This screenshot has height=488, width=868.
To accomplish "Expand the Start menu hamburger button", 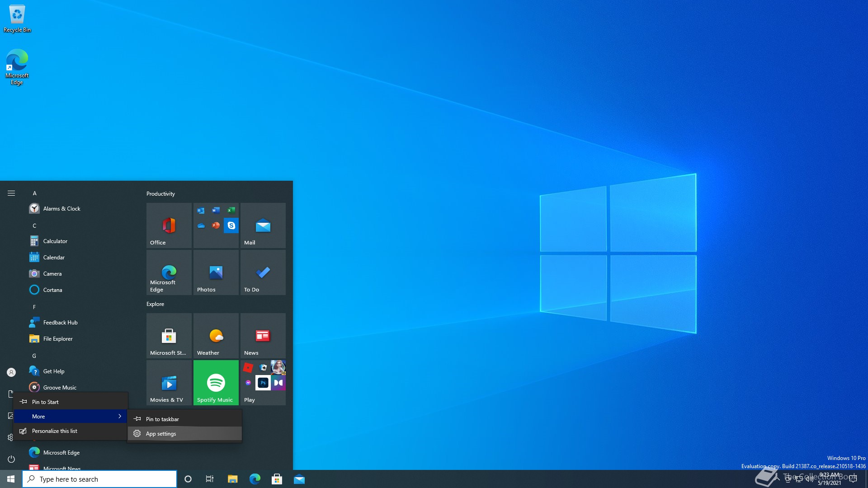I will pos(11,193).
